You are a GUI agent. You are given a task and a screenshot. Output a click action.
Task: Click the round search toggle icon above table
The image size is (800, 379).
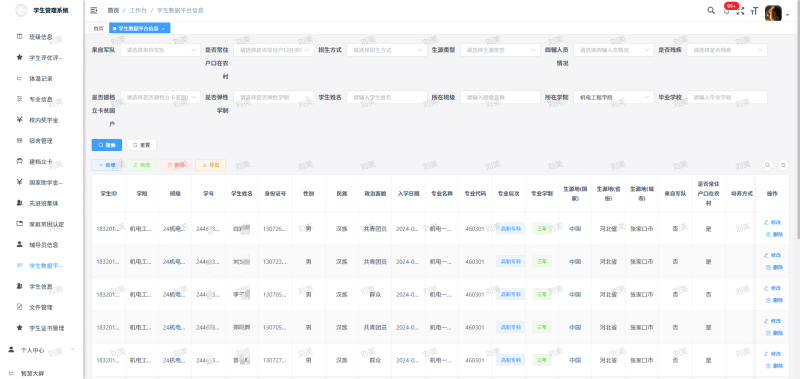(x=768, y=165)
